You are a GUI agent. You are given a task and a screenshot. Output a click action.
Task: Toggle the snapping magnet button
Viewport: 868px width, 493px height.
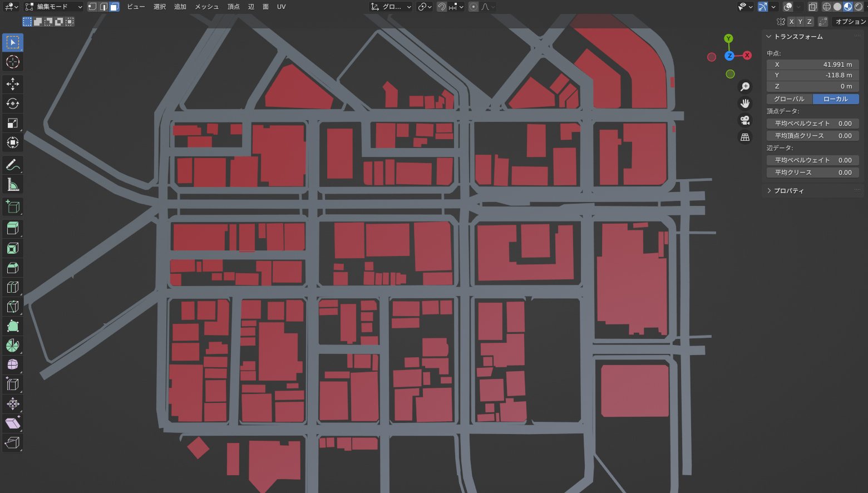[442, 7]
